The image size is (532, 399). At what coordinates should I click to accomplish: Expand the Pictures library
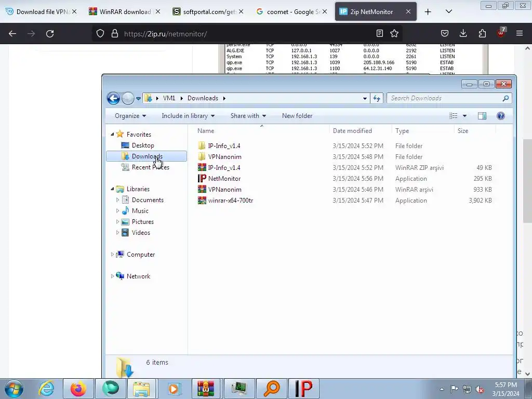click(x=118, y=221)
